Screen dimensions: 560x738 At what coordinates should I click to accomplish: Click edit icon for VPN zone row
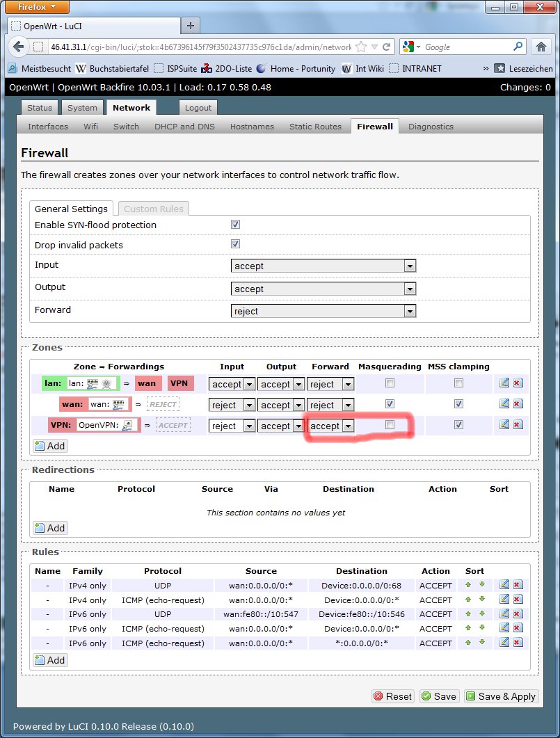point(504,425)
